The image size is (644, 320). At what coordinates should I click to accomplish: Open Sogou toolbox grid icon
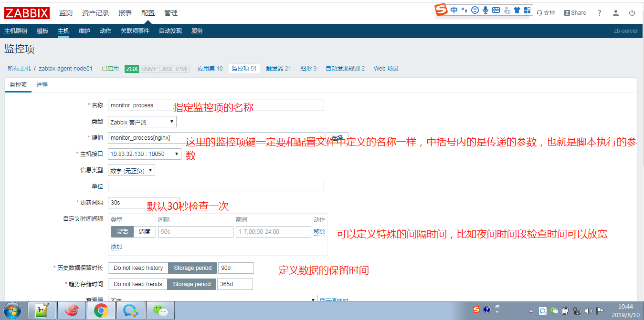pos(527,10)
